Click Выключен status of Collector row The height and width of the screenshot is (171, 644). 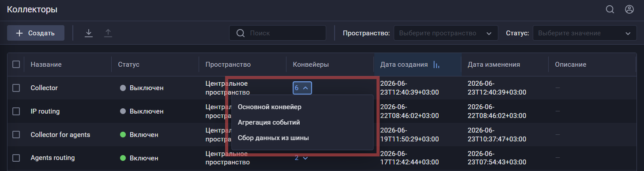point(142,88)
